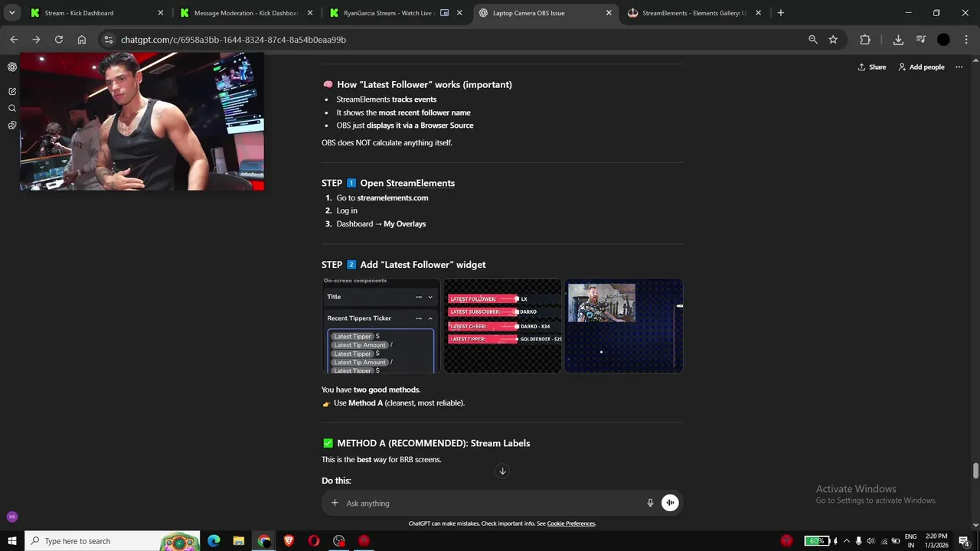Screen dimensions: 980x551
Task: Activate the microphone dictation icon in the prompt box
Action: [x=650, y=503]
